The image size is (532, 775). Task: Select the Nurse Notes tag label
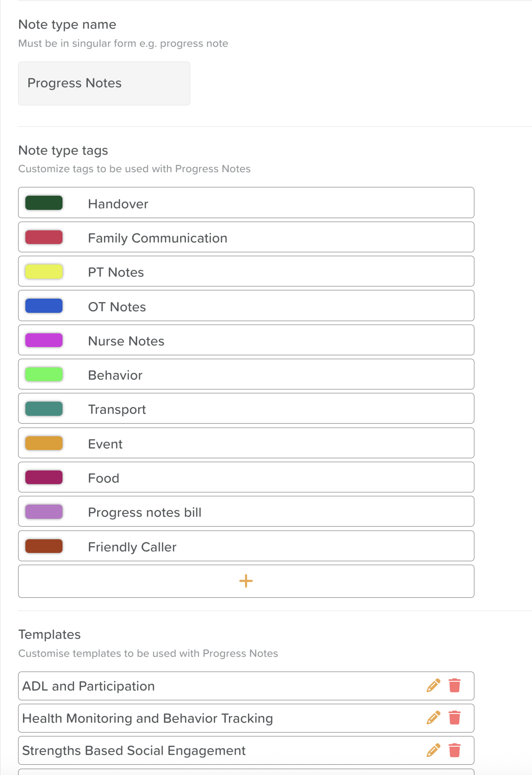126,341
